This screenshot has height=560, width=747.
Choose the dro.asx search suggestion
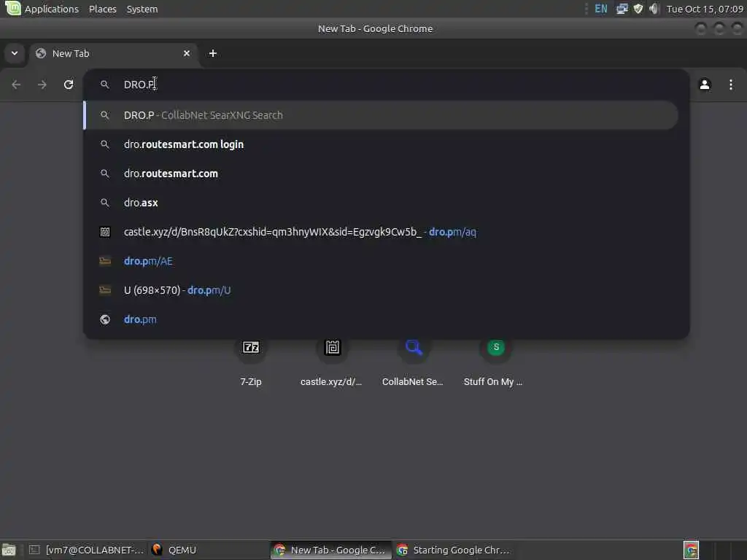click(381, 203)
